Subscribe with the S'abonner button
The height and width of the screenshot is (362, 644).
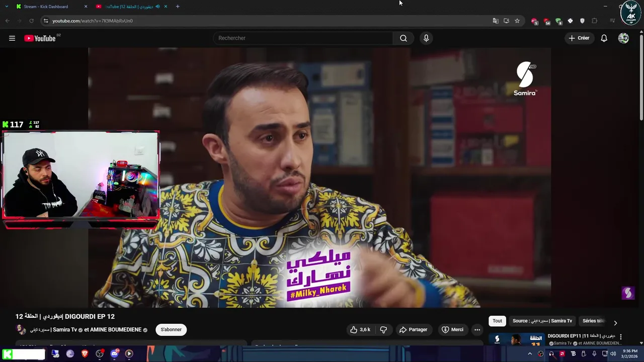point(171,330)
